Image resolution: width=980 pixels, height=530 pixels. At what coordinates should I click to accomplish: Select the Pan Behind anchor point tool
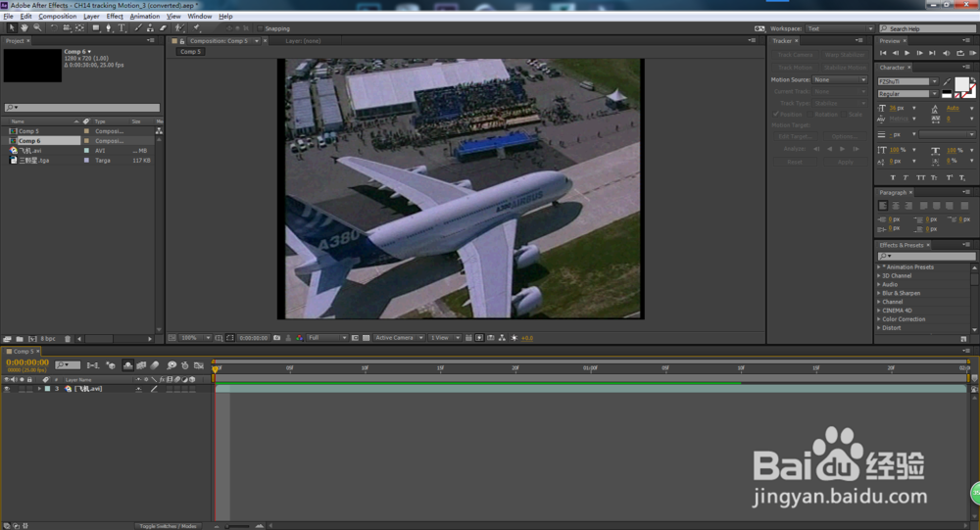(79, 28)
